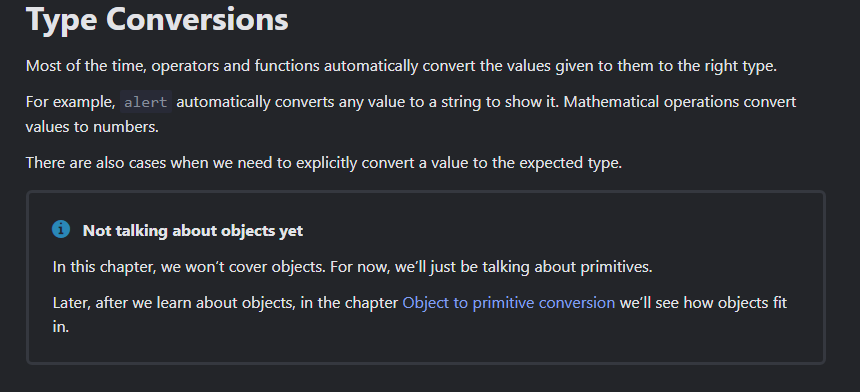This screenshot has height=392, width=860.
Task: Click the words operators and functions
Action: coord(235,66)
